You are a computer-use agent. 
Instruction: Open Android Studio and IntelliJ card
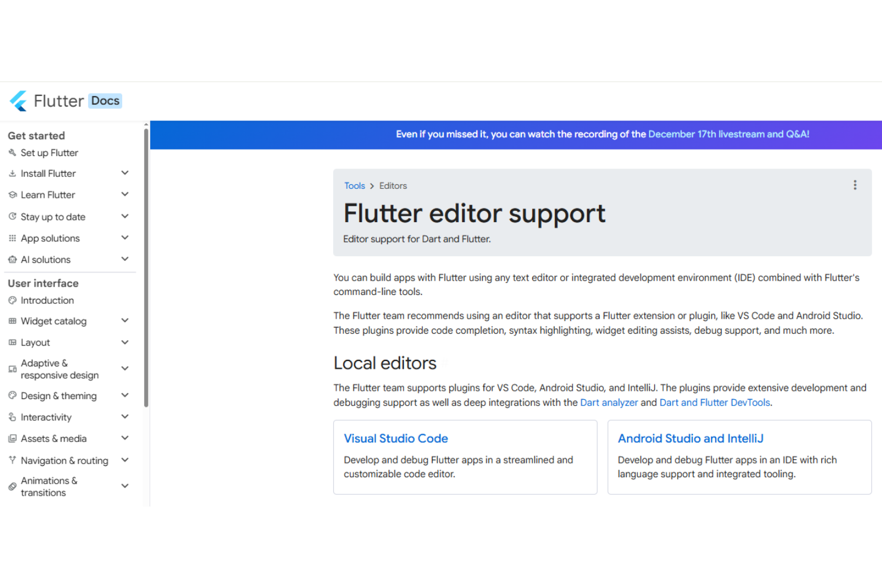point(740,457)
